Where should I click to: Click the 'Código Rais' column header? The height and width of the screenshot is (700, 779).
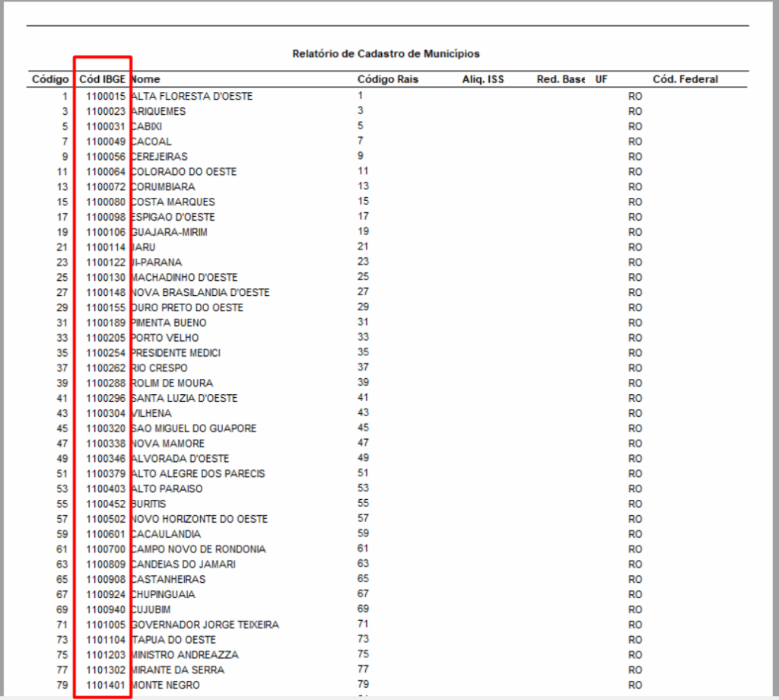(387, 79)
